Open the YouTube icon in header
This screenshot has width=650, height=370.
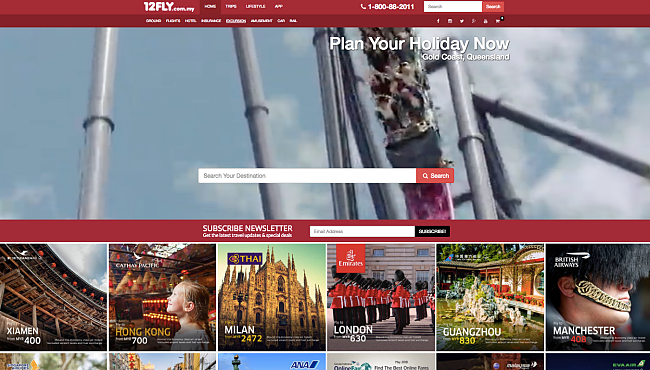[485, 21]
